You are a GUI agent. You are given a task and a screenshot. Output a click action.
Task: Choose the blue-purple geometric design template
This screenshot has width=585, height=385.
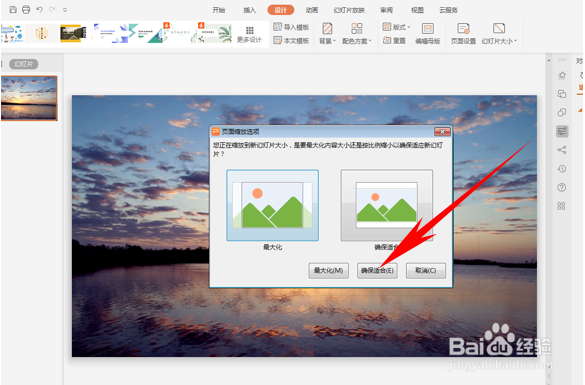click(x=111, y=33)
